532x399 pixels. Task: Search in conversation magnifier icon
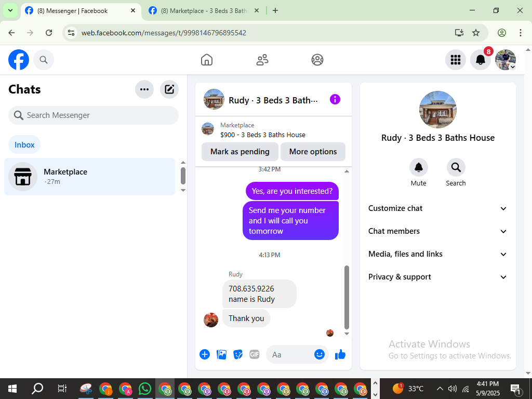point(456,167)
